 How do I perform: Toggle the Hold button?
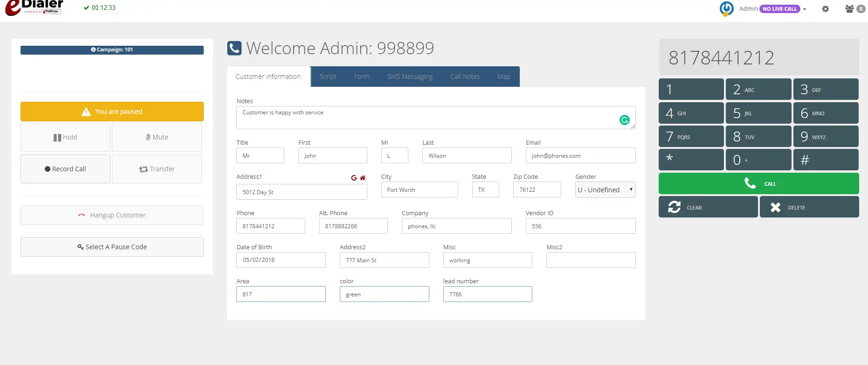coord(65,137)
